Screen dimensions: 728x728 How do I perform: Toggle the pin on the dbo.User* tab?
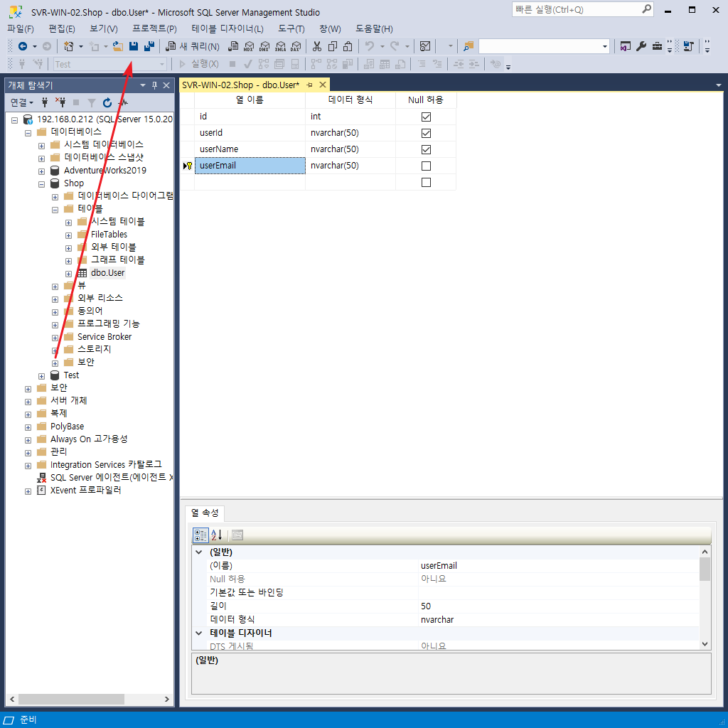[x=310, y=85]
